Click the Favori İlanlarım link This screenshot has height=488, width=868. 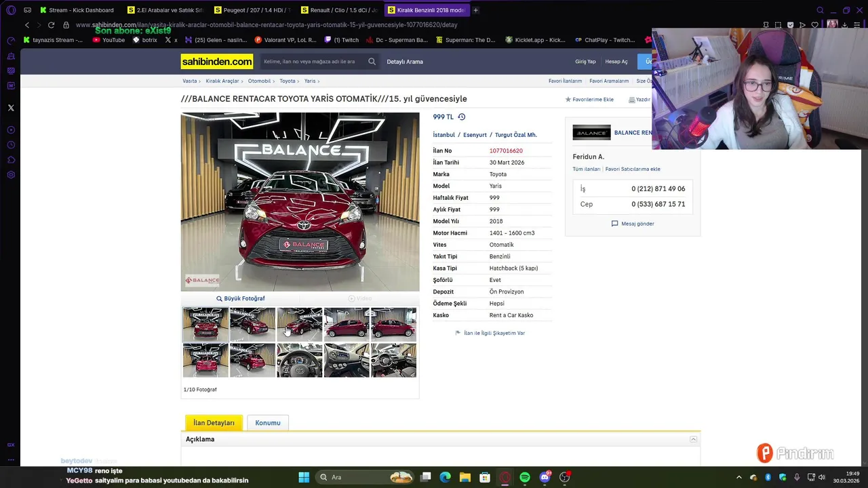(x=566, y=81)
